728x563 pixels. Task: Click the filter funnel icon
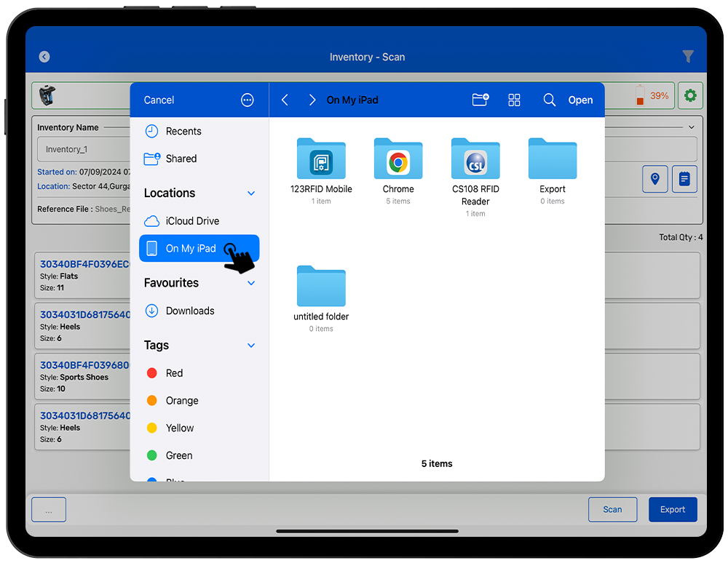pyautogui.click(x=687, y=57)
